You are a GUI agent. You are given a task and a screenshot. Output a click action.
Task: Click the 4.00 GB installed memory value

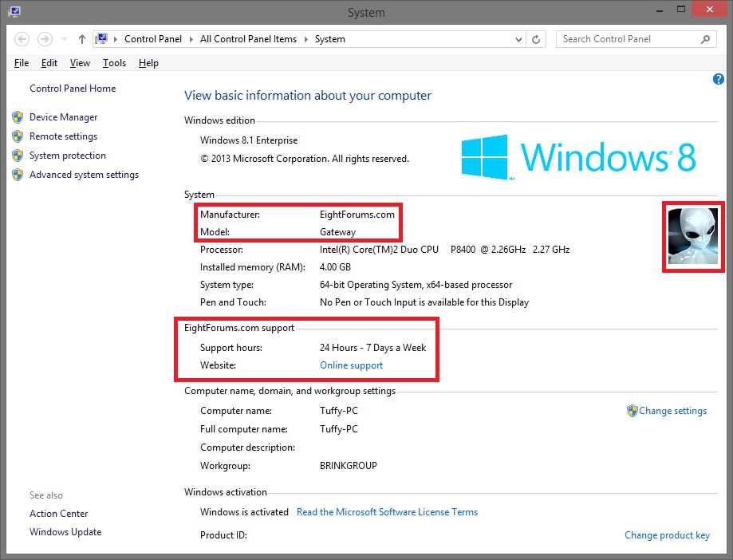(x=335, y=267)
